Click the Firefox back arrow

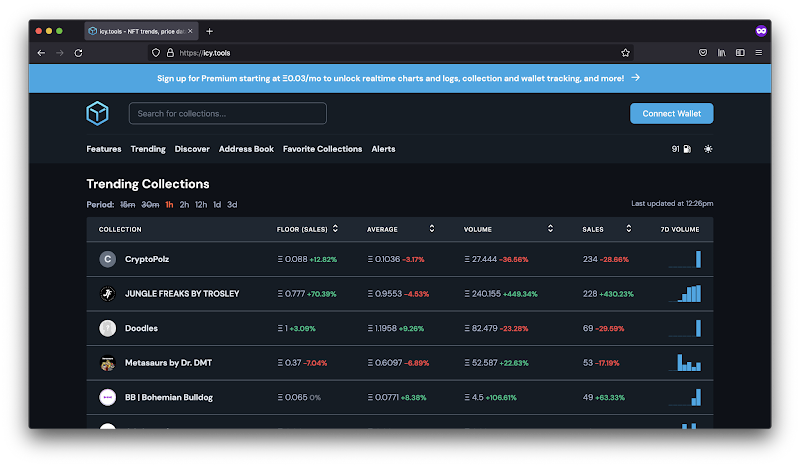pyautogui.click(x=41, y=53)
